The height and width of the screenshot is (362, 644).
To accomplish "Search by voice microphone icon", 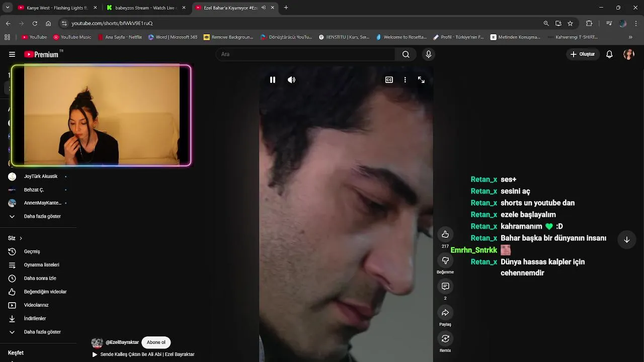I will coord(428,54).
